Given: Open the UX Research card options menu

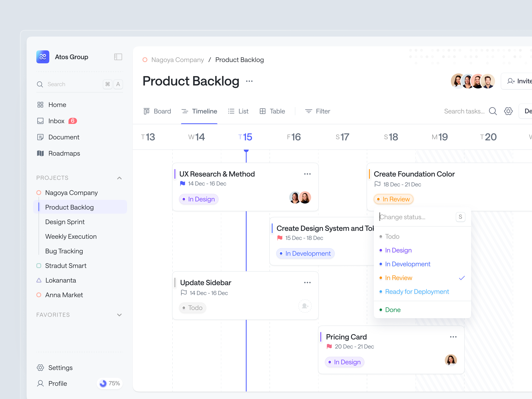Looking at the screenshot, I should tap(307, 174).
